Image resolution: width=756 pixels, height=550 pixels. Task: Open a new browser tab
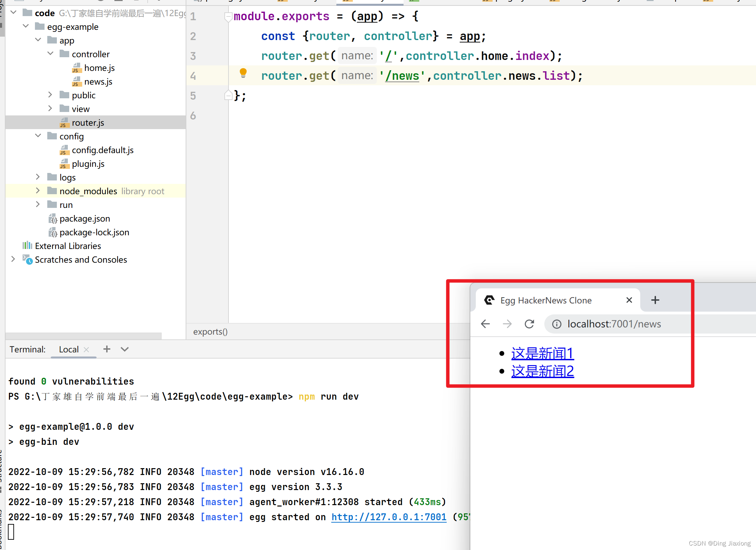655,300
